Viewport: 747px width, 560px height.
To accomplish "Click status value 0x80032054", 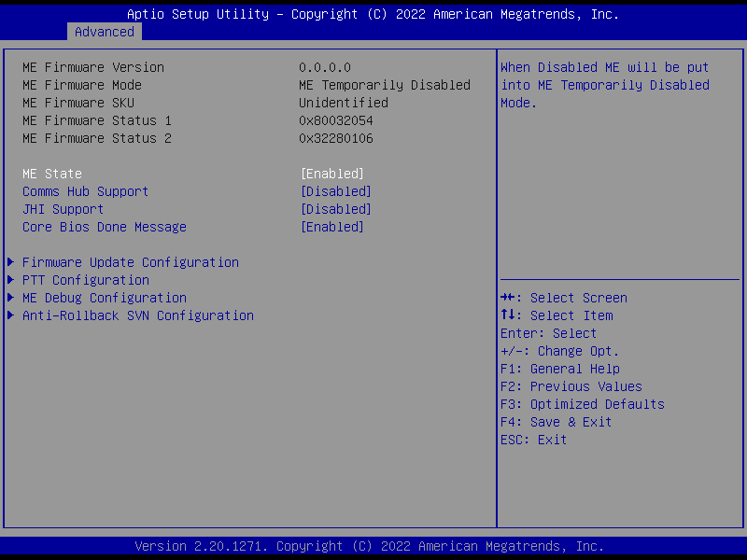I will click(x=336, y=120).
